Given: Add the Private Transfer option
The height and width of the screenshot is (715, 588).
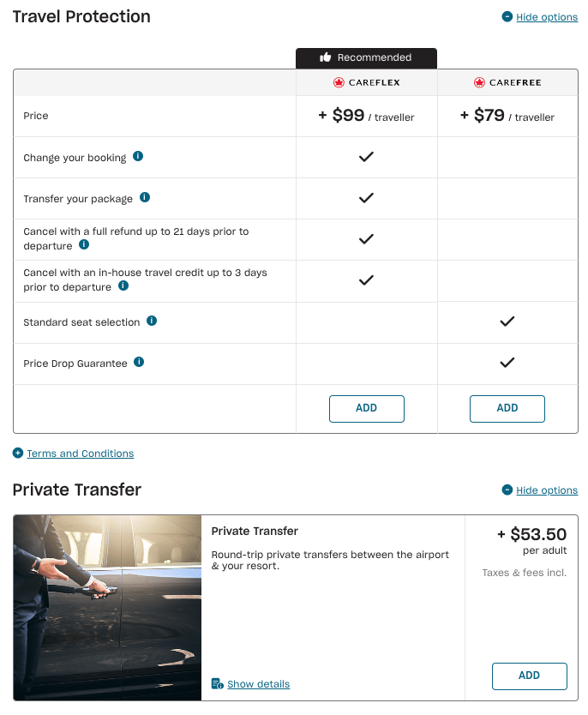Looking at the screenshot, I should [529, 676].
